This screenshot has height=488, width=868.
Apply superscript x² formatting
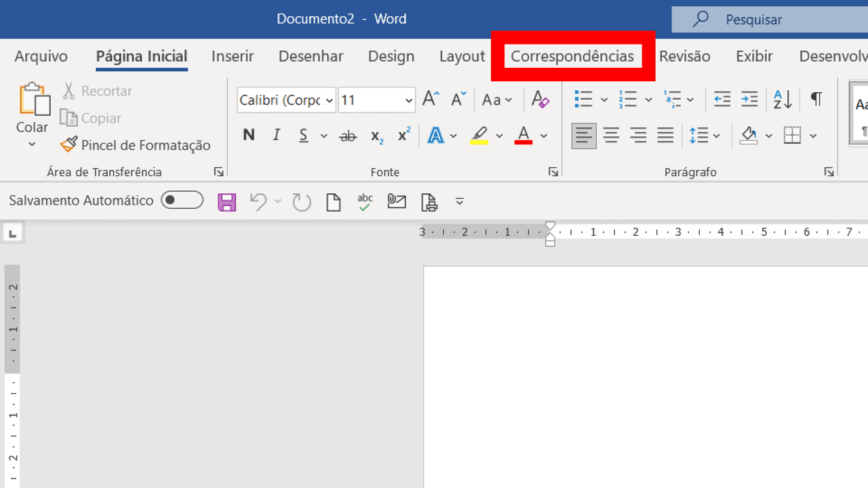pos(404,135)
